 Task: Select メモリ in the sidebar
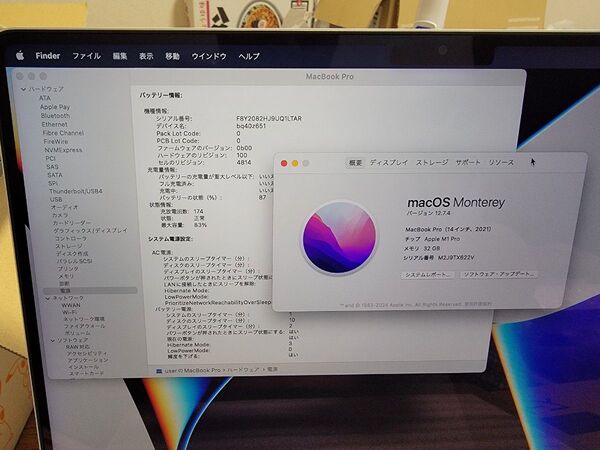tap(66, 276)
